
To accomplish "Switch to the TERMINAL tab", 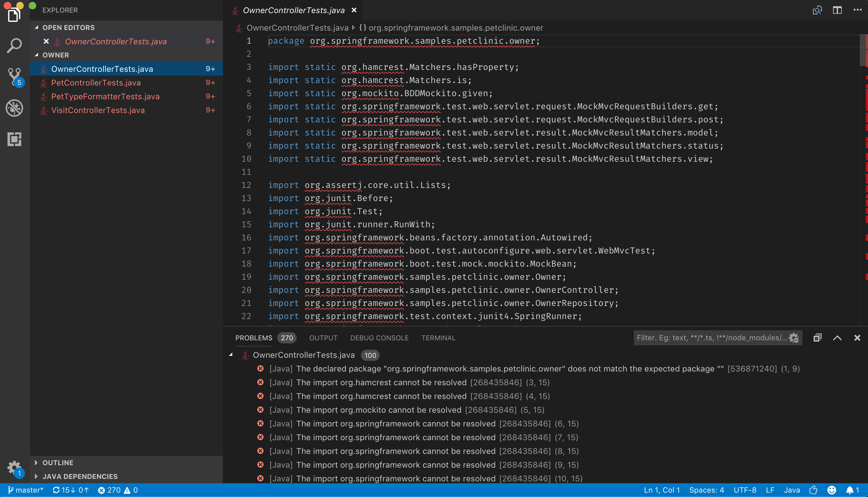I will [438, 338].
